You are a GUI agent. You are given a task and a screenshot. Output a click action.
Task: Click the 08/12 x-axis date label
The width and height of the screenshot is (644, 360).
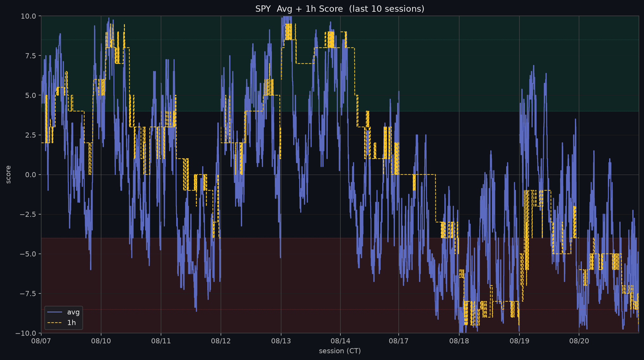[x=221, y=341]
